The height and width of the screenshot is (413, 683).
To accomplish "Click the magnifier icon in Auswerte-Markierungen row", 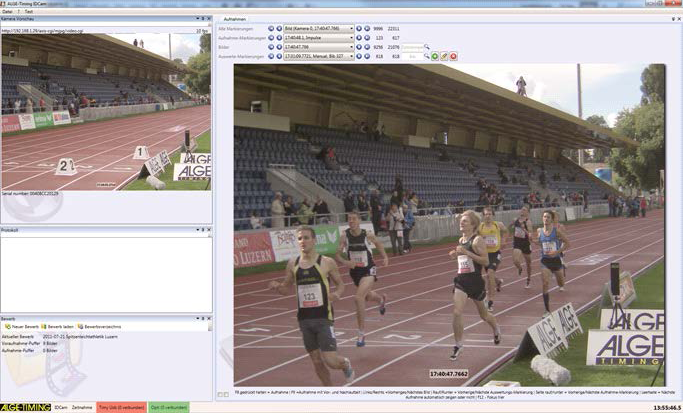I will coord(427,56).
